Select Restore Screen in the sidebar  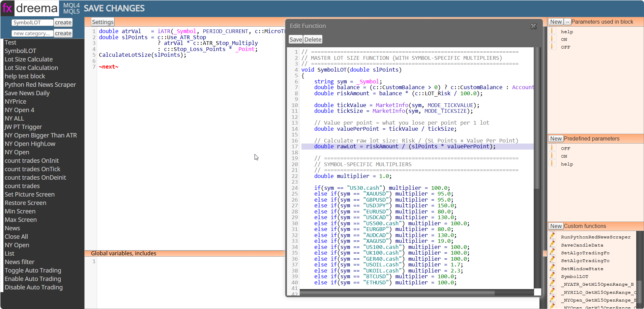(25, 203)
